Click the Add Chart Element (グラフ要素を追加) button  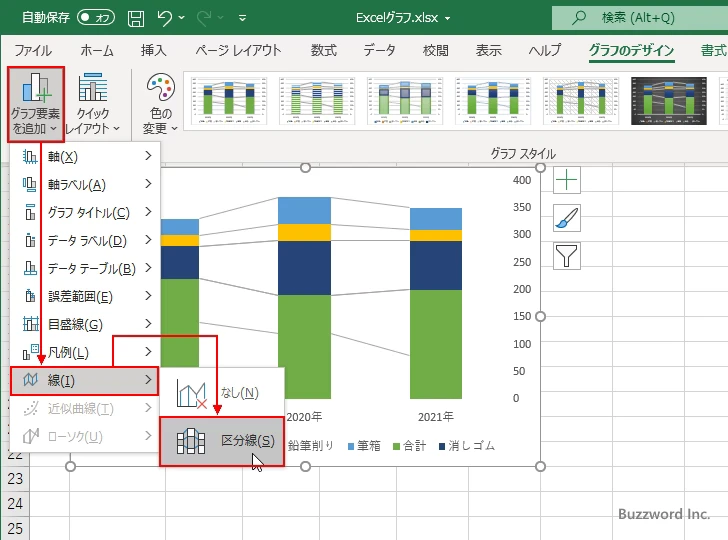[x=36, y=104]
